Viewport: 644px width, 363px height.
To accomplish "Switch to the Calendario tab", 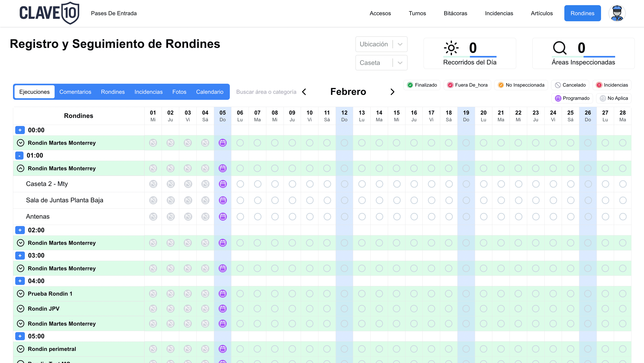I will pyautogui.click(x=209, y=92).
